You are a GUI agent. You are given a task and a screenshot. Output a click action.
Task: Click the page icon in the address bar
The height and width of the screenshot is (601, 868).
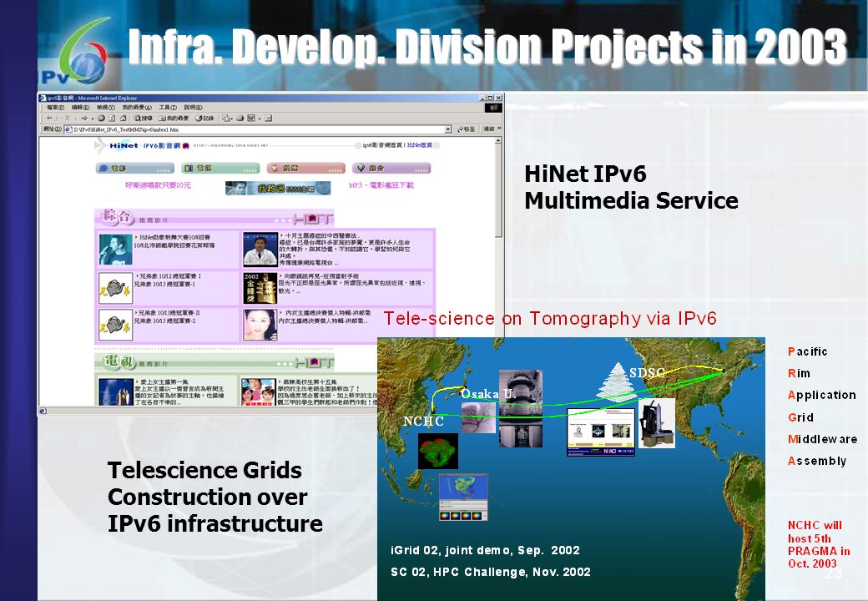(68, 129)
